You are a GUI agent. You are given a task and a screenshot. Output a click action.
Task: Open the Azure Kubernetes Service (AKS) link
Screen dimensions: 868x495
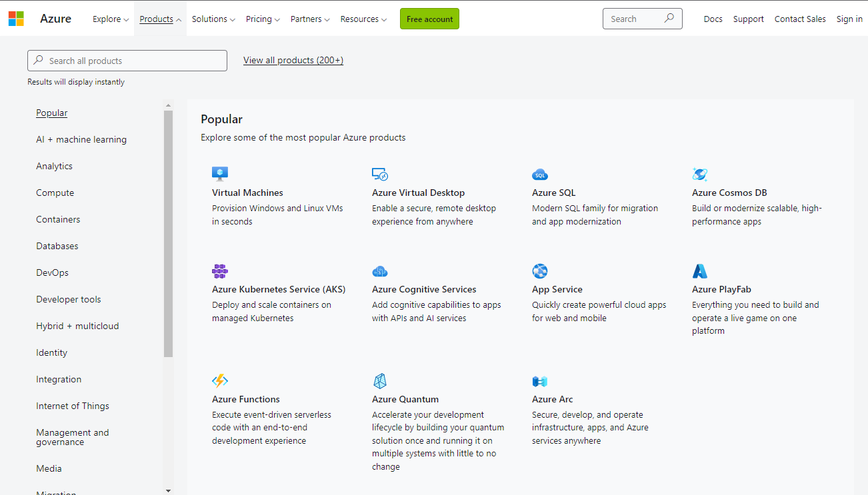coord(279,289)
